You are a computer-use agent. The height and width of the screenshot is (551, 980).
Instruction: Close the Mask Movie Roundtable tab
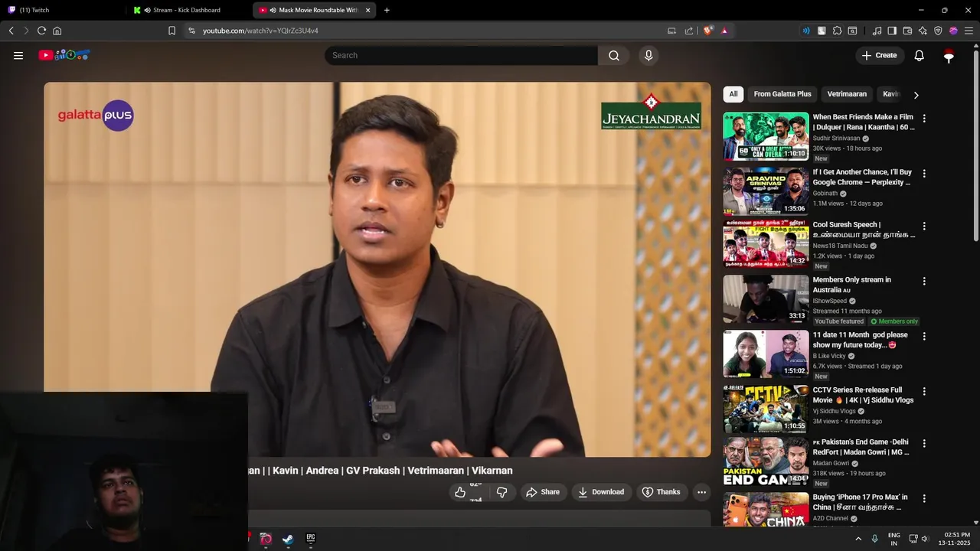click(367, 10)
